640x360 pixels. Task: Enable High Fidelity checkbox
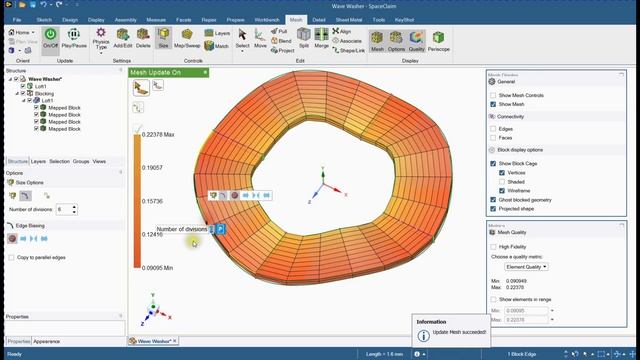493,247
